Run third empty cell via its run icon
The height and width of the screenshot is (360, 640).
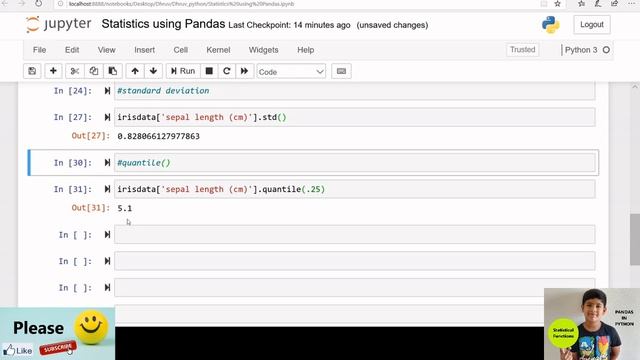pos(107,287)
